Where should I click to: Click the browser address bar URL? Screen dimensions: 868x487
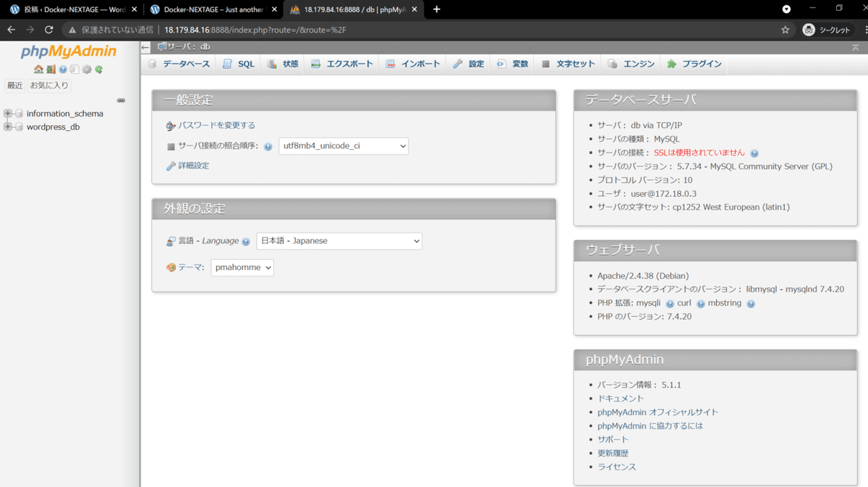click(255, 30)
